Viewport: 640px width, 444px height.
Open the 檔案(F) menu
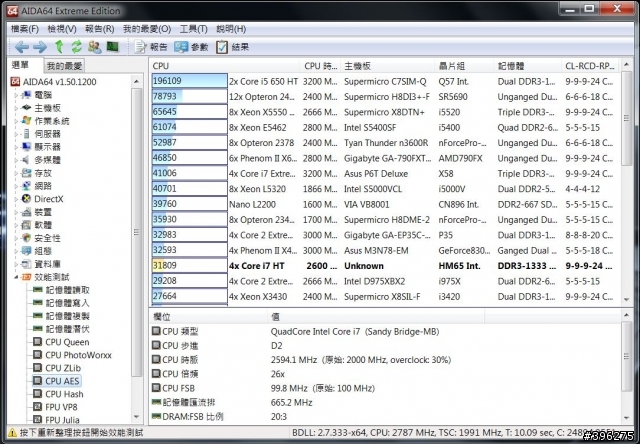[24, 29]
